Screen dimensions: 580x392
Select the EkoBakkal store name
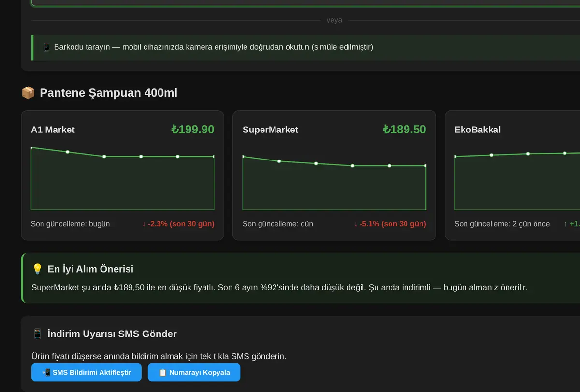pyautogui.click(x=478, y=130)
